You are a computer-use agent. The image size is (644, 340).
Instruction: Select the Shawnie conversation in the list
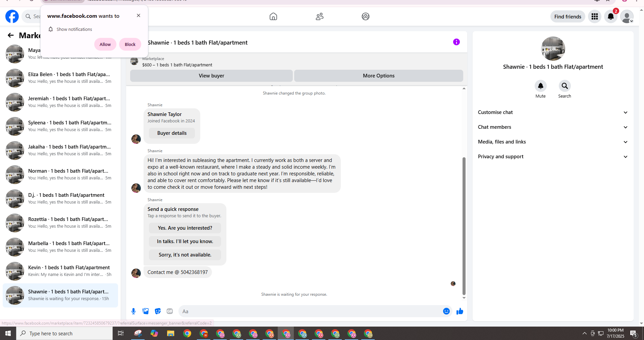[x=60, y=295]
